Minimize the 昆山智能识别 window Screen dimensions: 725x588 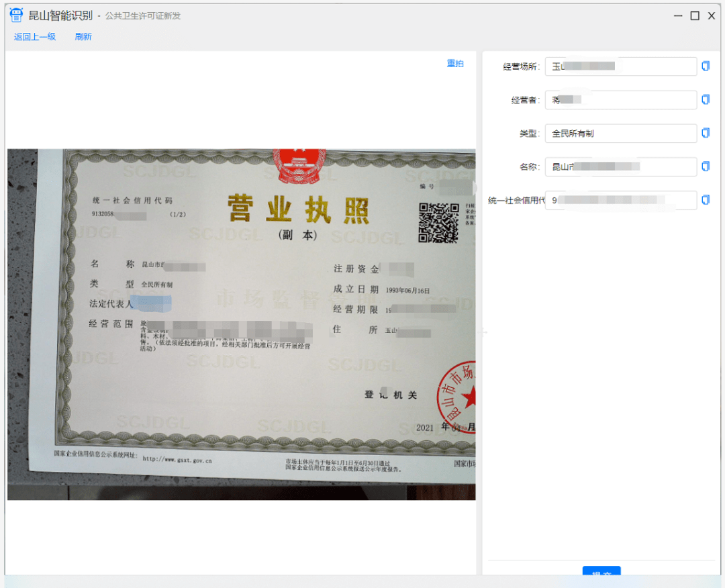(x=679, y=15)
